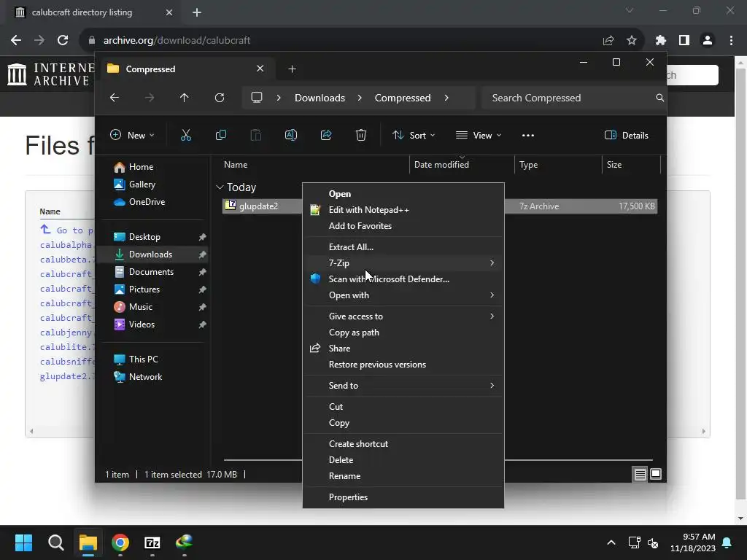Expand the Open with submenu
The width and height of the screenshot is (747, 560).
tap(403, 295)
